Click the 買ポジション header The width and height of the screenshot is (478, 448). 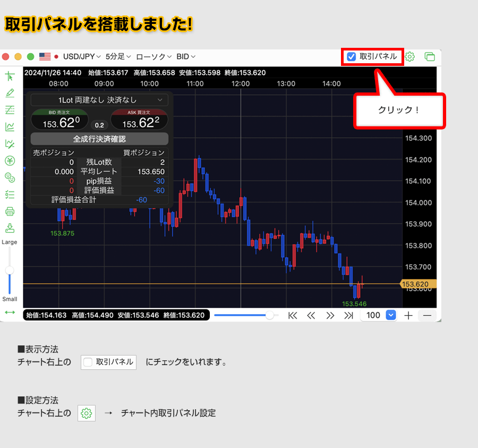pyautogui.click(x=144, y=153)
